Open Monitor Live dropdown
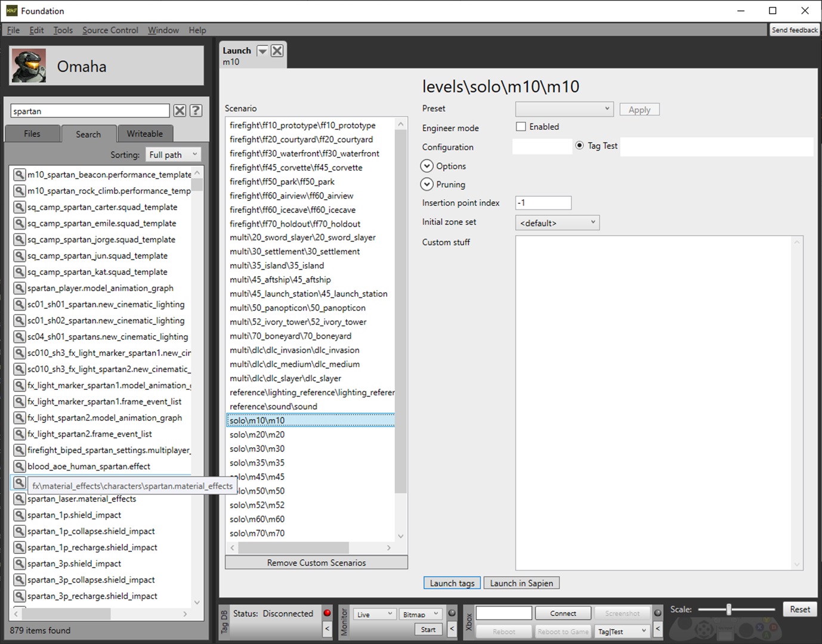 (x=375, y=614)
